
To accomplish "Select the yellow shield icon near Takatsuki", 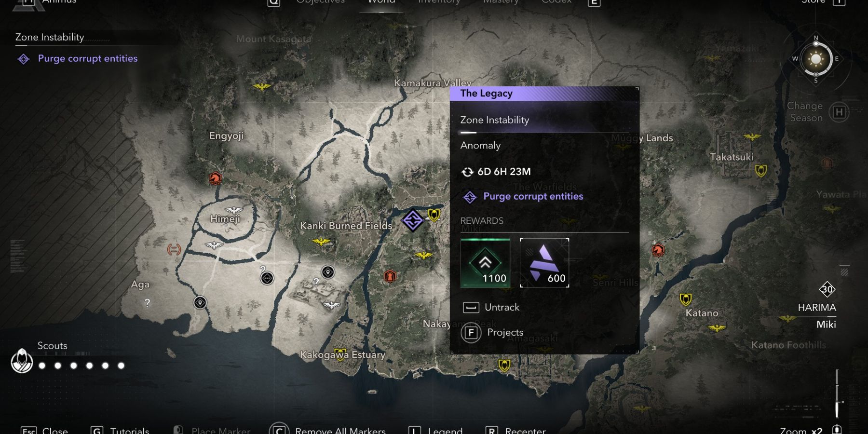I will [761, 171].
